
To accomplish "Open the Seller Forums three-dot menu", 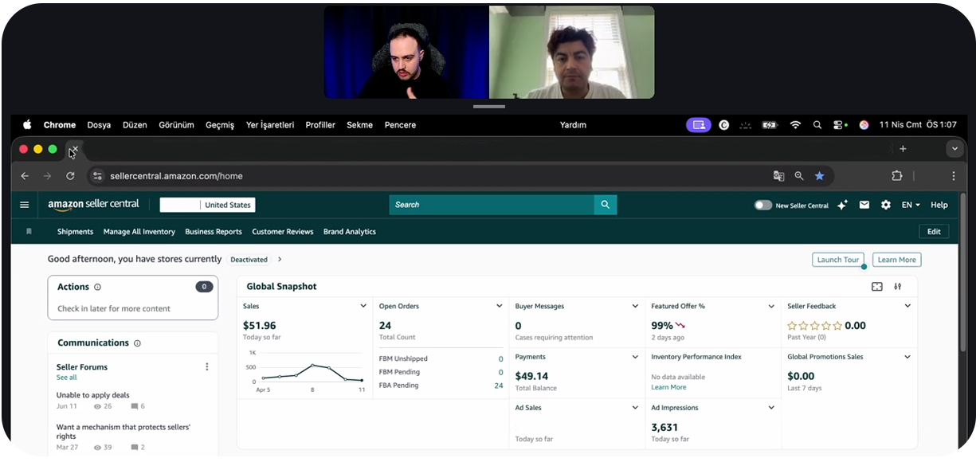I will coord(207,367).
